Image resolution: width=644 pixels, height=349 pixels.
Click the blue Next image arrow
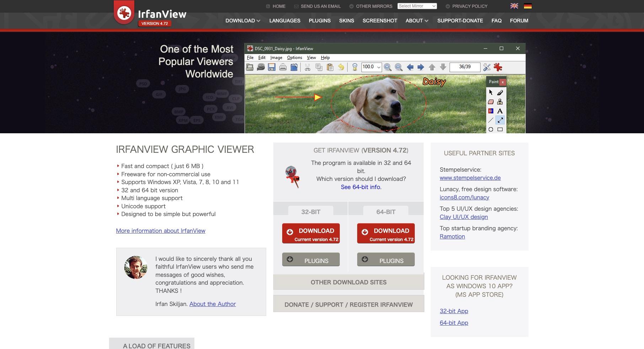tap(420, 67)
